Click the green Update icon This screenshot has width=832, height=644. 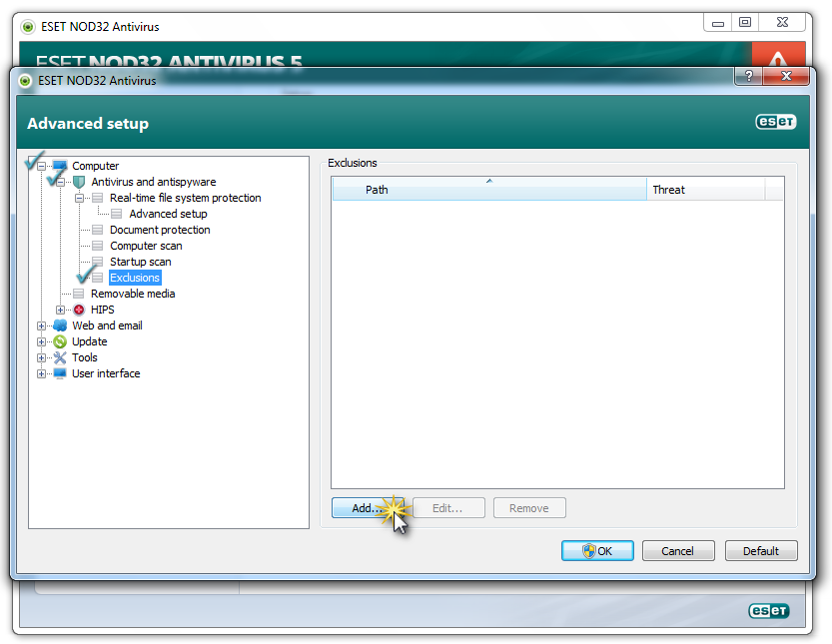[x=60, y=341]
